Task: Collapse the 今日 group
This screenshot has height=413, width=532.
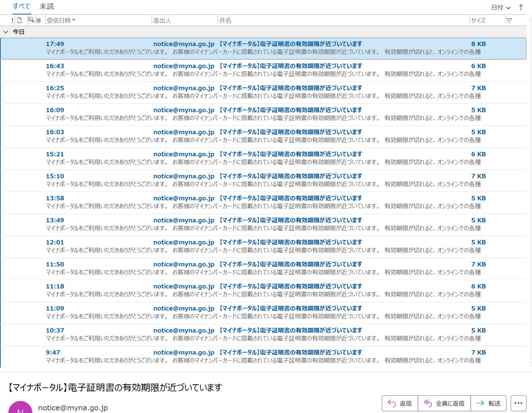Action: [6, 32]
